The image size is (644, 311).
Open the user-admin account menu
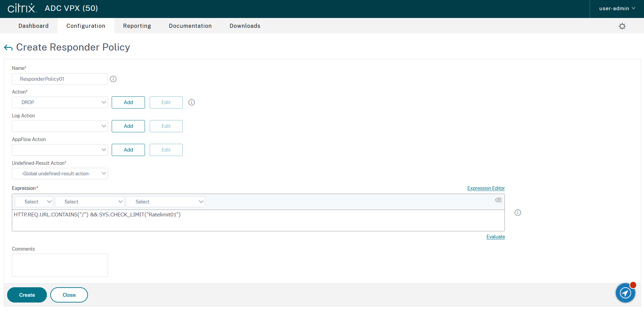pos(617,8)
